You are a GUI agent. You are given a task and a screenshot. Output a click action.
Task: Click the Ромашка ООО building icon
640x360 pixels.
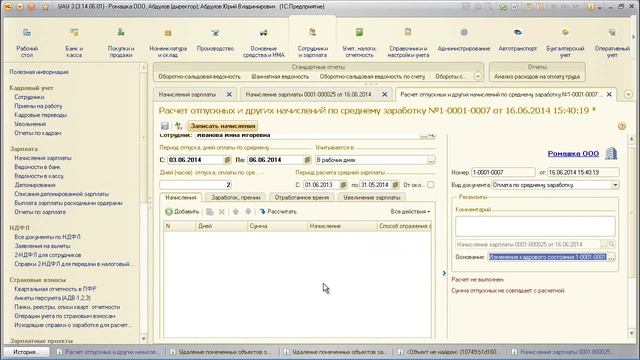click(x=611, y=153)
